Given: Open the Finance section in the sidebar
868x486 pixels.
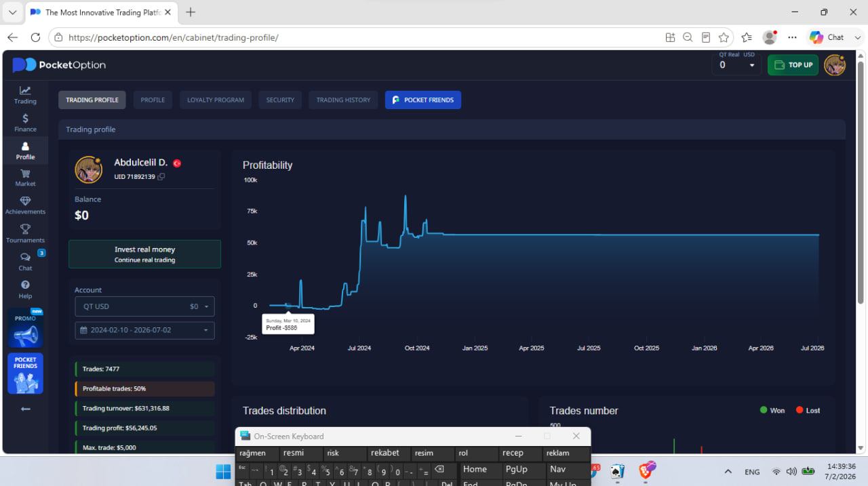Looking at the screenshot, I should [x=25, y=123].
